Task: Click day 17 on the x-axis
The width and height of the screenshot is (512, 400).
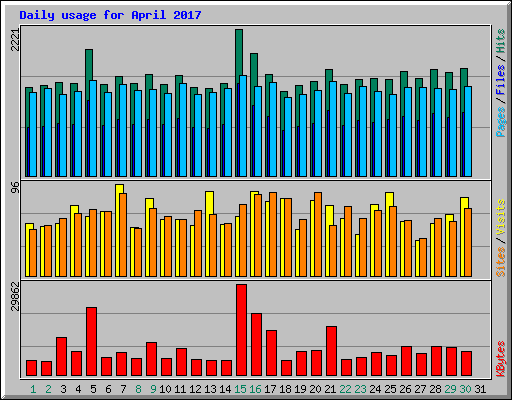Action: point(270,389)
